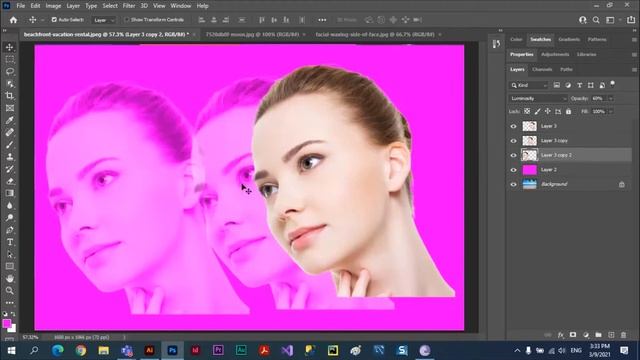Image resolution: width=640 pixels, height=360 pixels.
Task: Add a layer style with fx icon
Action: (561, 335)
